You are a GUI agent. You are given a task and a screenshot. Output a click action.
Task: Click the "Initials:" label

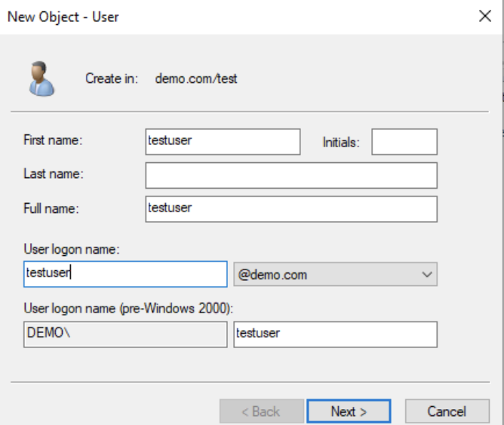coord(341,143)
